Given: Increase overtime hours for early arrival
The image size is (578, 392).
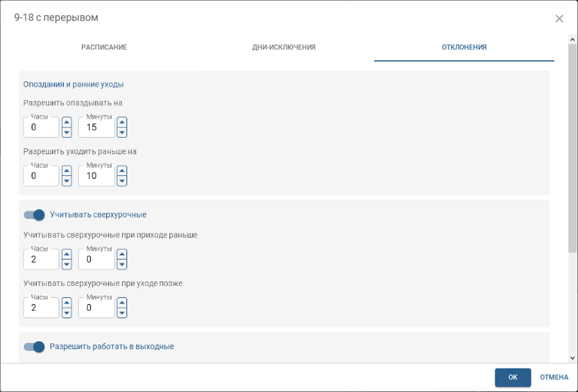Looking at the screenshot, I should (66, 254).
